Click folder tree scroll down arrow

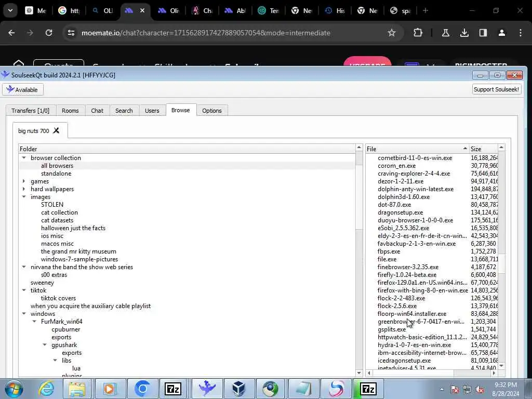pyautogui.click(x=360, y=373)
